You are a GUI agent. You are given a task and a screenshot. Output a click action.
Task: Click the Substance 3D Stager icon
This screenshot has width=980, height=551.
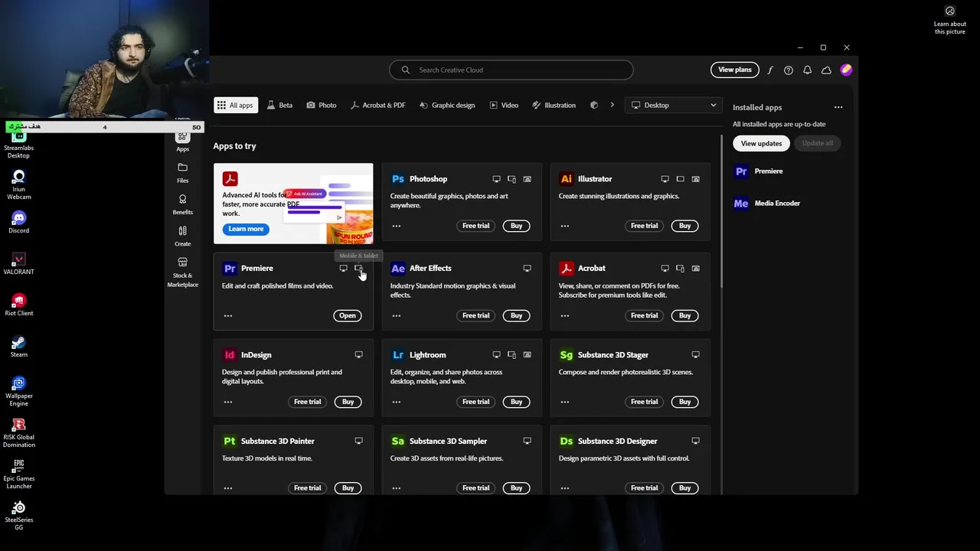(566, 355)
